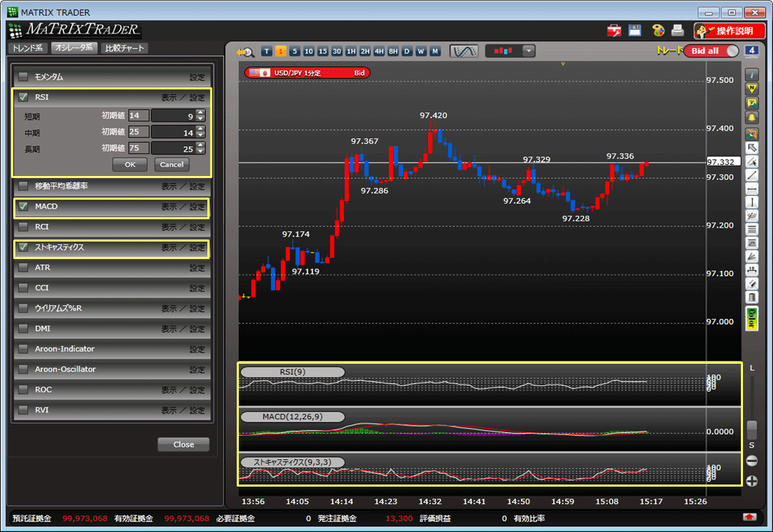Enable the DMI checkbox
Image resolution: width=773 pixels, height=532 pixels.
[x=23, y=329]
